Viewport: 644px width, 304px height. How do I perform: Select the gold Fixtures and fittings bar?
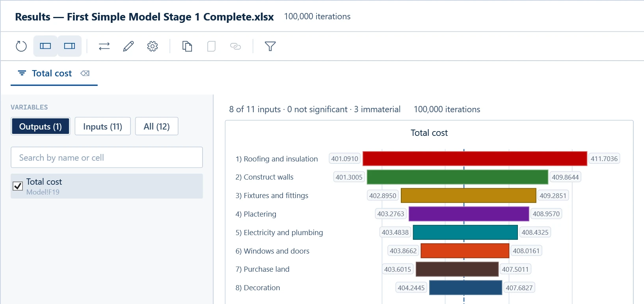coord(469,196)
